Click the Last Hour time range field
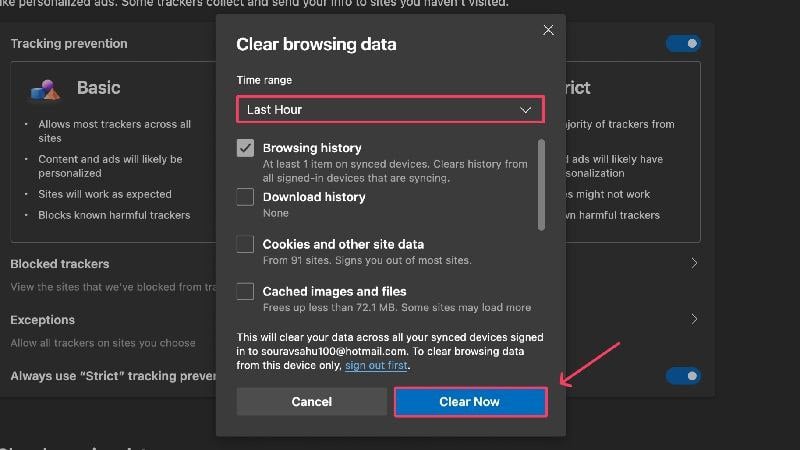The height and width of the screenshot is (450, 800). 390,109
